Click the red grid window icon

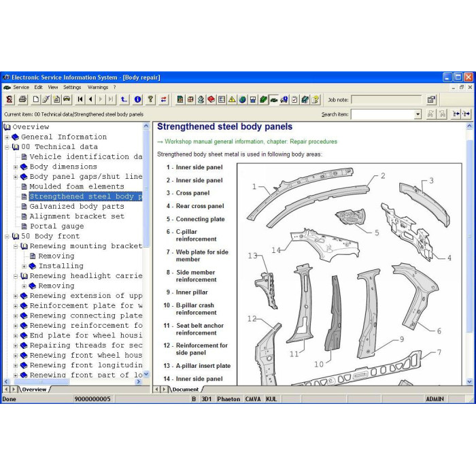[x=190, y=99]
